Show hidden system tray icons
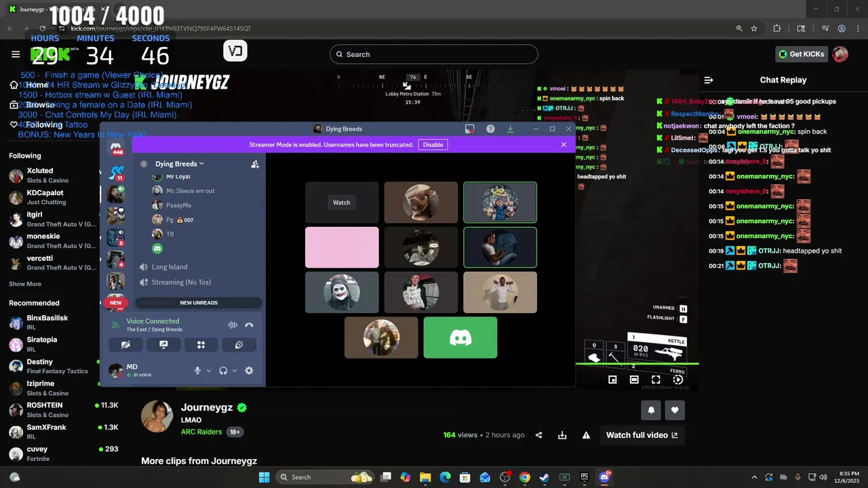Screen dimensions: 868x488 [x=754, y=477]
